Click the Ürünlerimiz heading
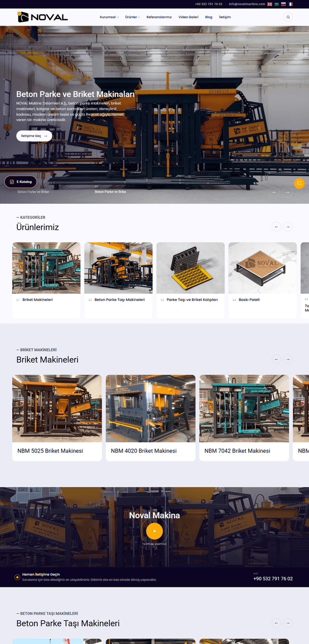Screen dimensions: 309x644 click(38, 227)
